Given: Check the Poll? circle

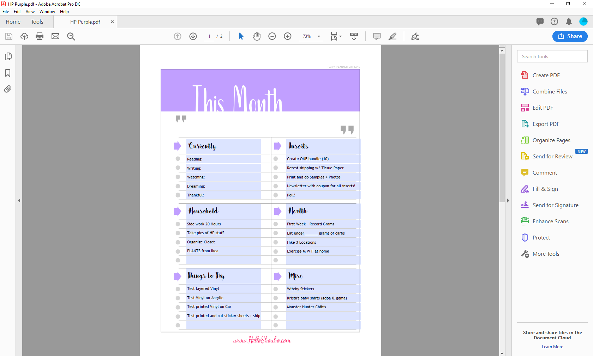Looking at the screenshot, I should pyautogui.click(x=276, y=195).
